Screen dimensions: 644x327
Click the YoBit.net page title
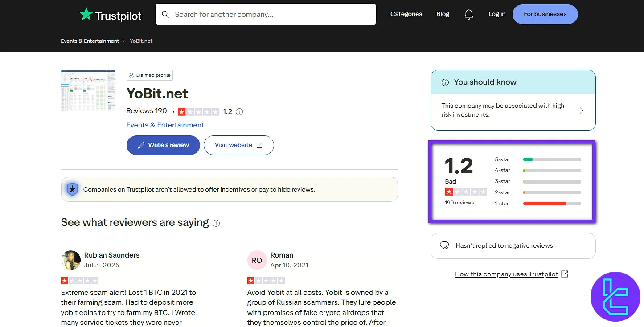[157, 94]
